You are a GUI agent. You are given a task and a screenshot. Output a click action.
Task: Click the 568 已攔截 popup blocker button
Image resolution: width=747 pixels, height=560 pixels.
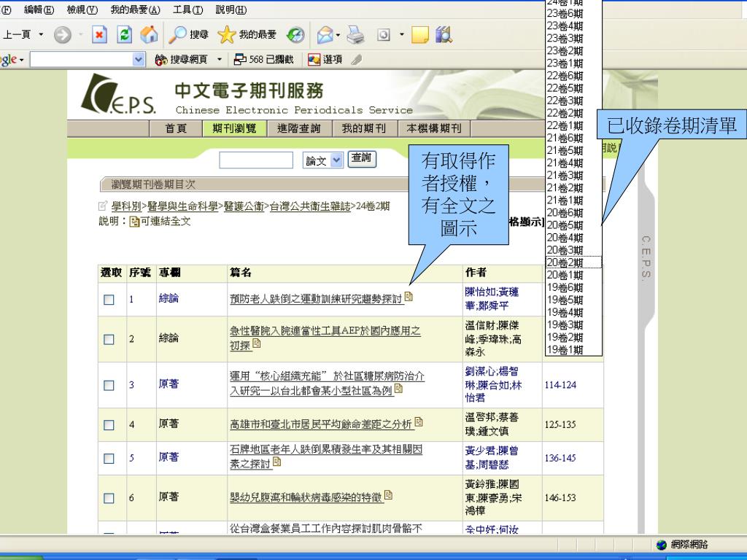[264, 60]
